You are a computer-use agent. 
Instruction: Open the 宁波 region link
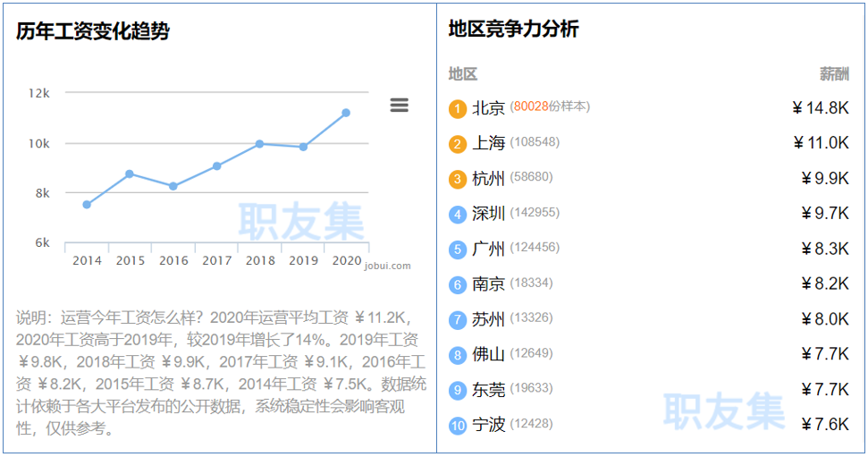pyautogui.click(x=488, y=425)
